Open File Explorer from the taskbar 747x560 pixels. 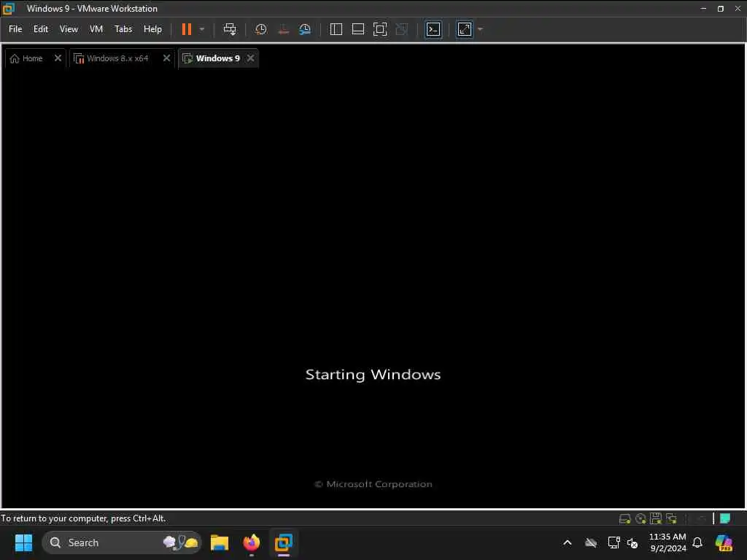pos(220,542)
